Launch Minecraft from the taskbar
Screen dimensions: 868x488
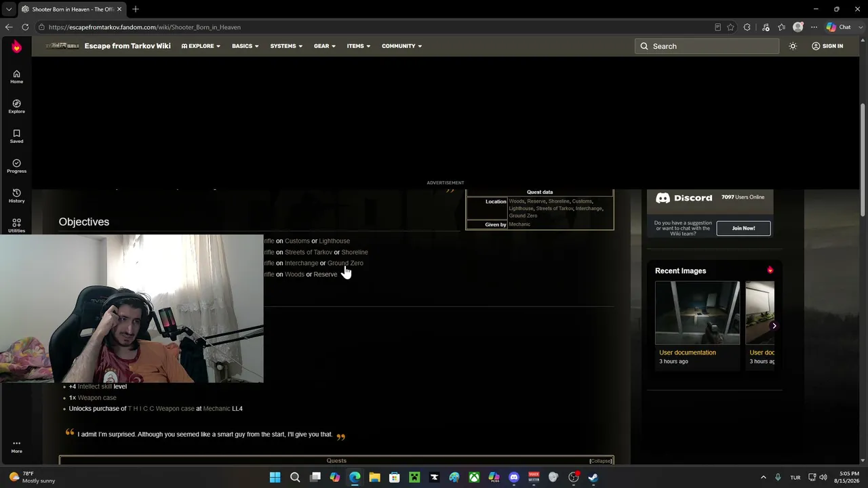[414, 477]
